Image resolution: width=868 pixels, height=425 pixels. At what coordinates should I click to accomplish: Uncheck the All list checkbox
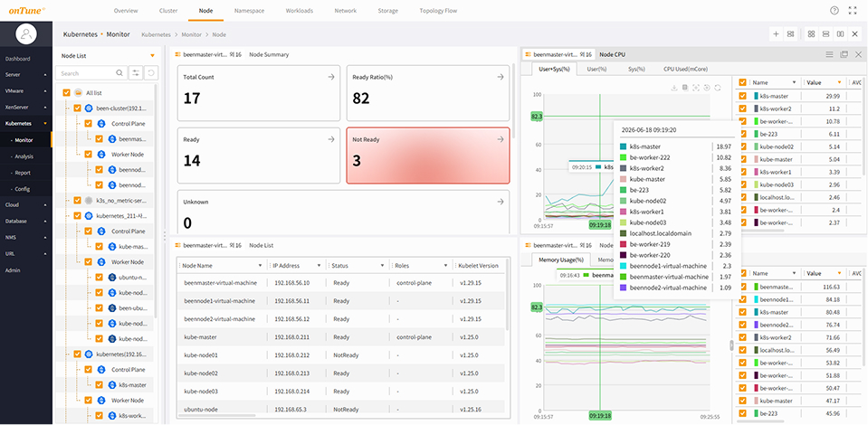(x=67, y=93)
